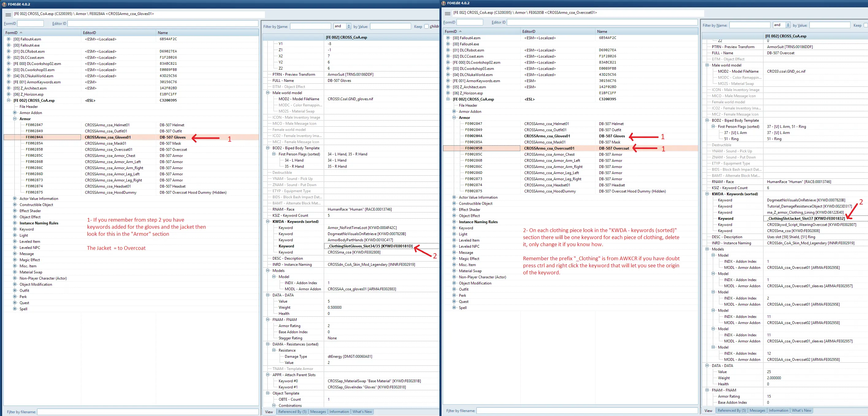The height and width of the screenshot is (416, 868).
Task: Click CROSS_CoA.esp column header in left record view
Action: pyautogui.click(x=381, y=37)
